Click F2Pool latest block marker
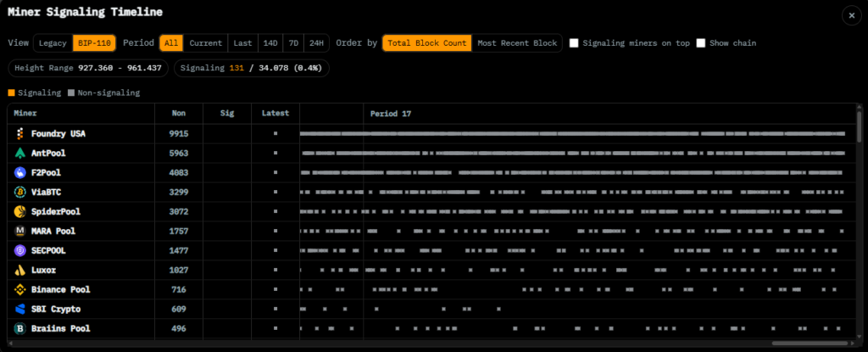868x352 pixels. pyautogui.click(x=275, y=173)
